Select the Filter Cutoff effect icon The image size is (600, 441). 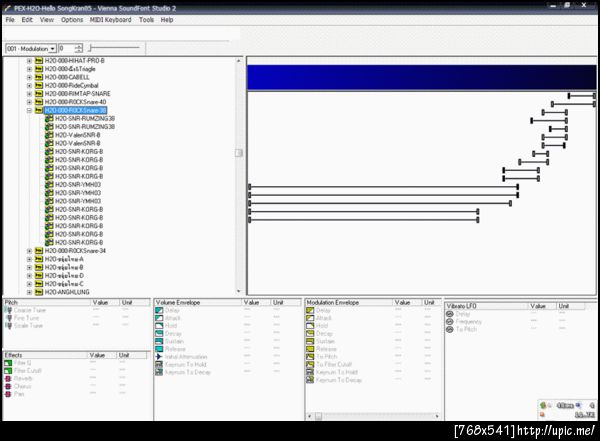click(x=8, y=371)
